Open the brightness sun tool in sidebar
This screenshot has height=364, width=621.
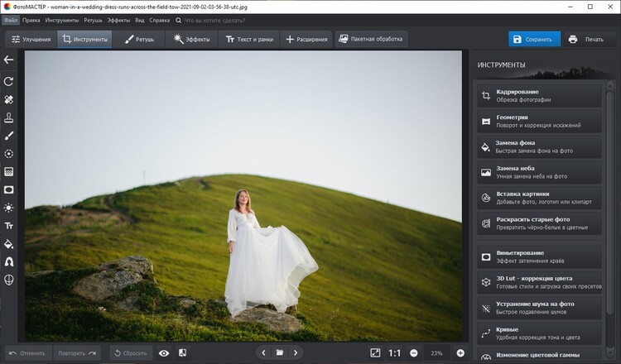pos(9,208)
